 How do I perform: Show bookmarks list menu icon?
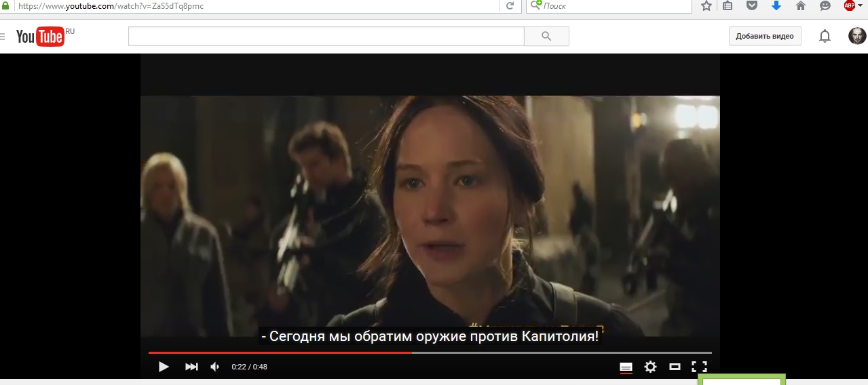[x=728, y=5]
